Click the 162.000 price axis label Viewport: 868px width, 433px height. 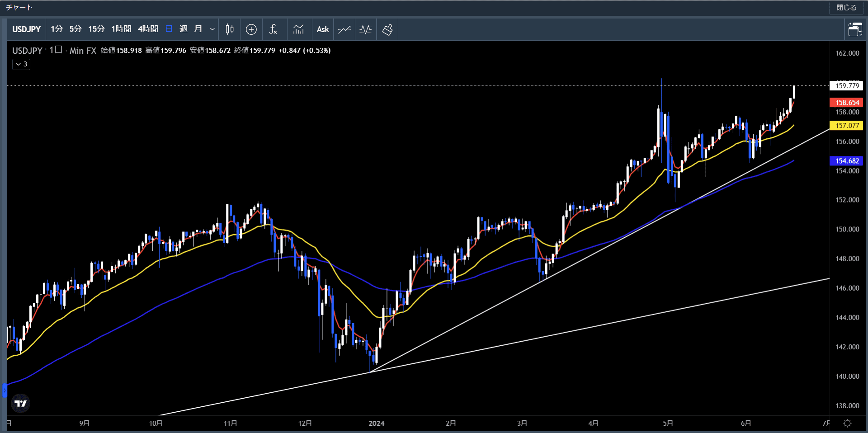[x=847, y=53]
